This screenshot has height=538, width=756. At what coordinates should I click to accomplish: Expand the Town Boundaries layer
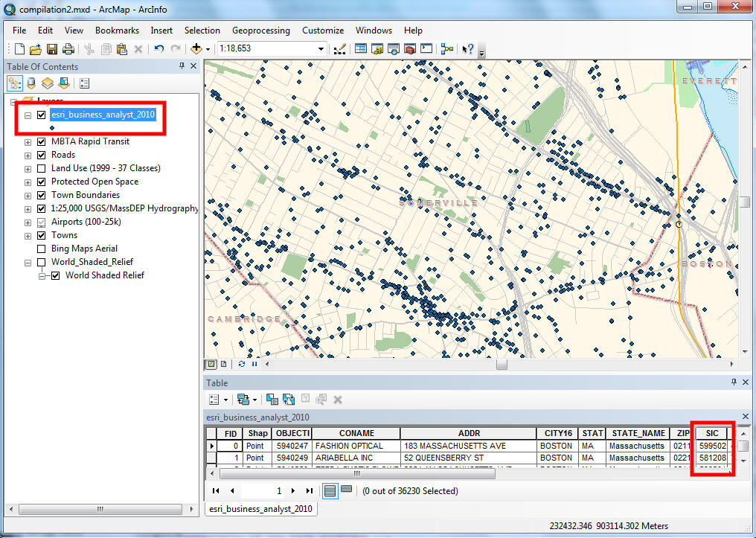pos(28,196)
